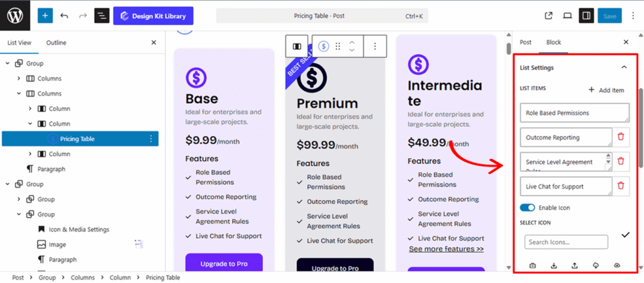
Task: Collapse the List Settings panel
Action: pos(624,67)
